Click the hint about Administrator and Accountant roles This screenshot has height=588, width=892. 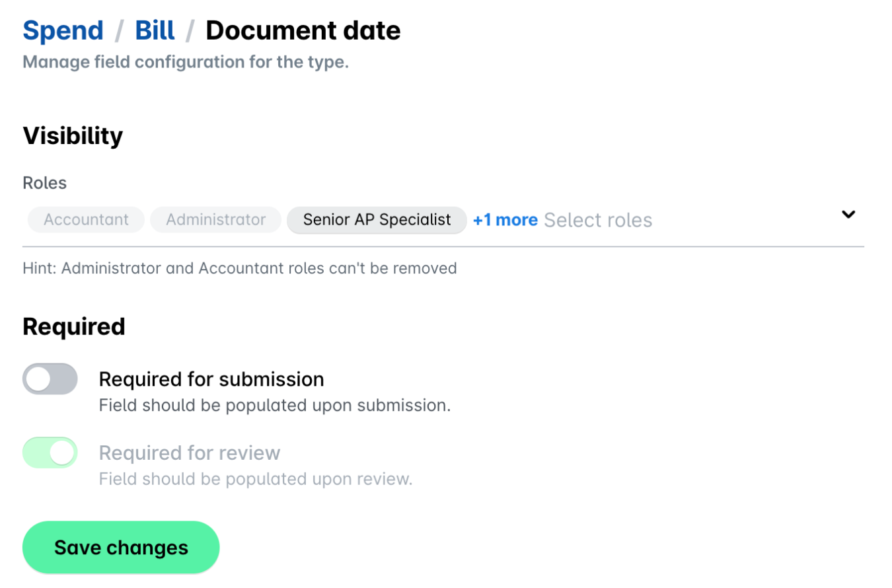(x=240, y=268)
